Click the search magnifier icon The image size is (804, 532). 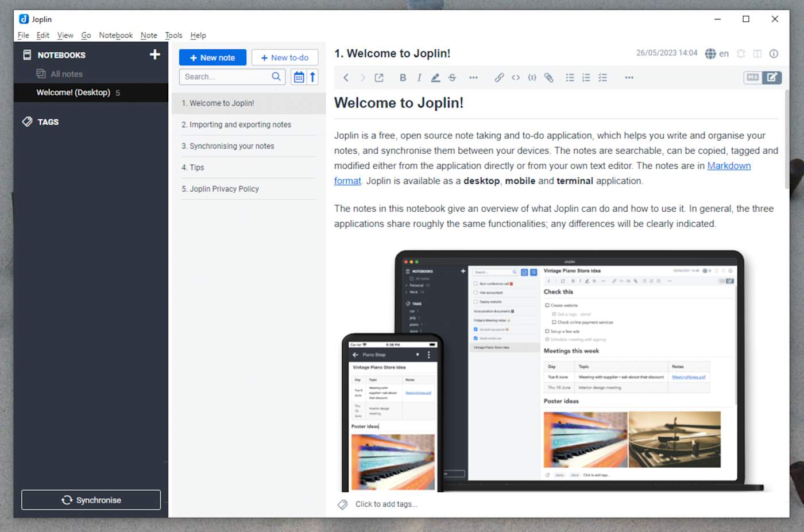[x=276, y=76]
